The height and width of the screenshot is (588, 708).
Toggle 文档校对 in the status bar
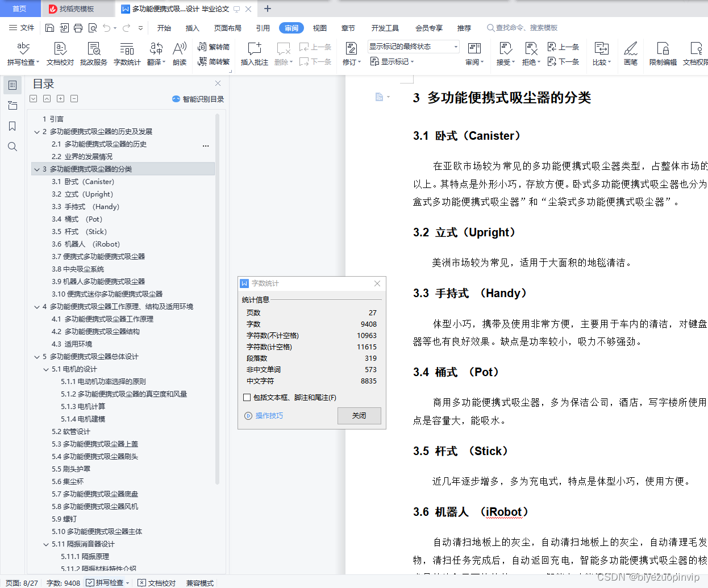click(157, 583)
